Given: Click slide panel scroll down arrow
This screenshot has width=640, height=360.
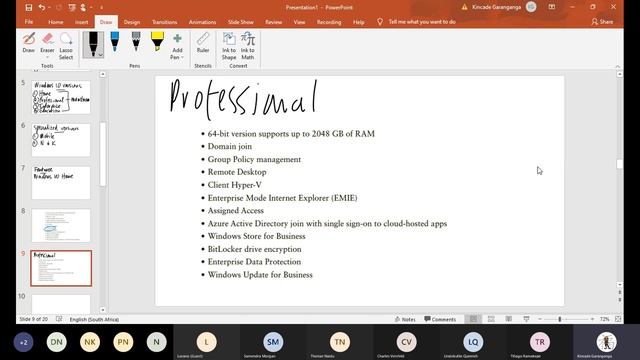Looking at the screenshot, I should (102, 310).
